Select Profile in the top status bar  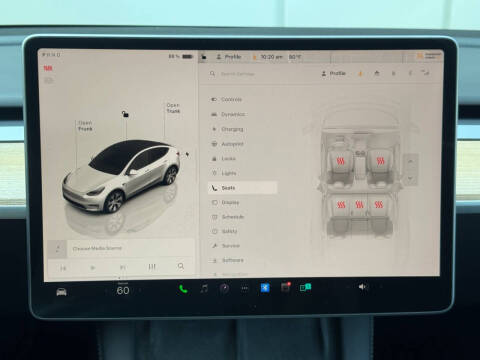point(229,57)
